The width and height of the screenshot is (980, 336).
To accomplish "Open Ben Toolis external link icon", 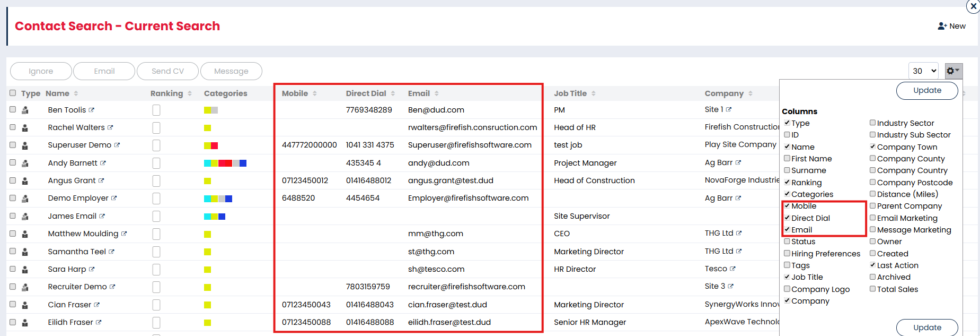I will (x=91, y=110).
